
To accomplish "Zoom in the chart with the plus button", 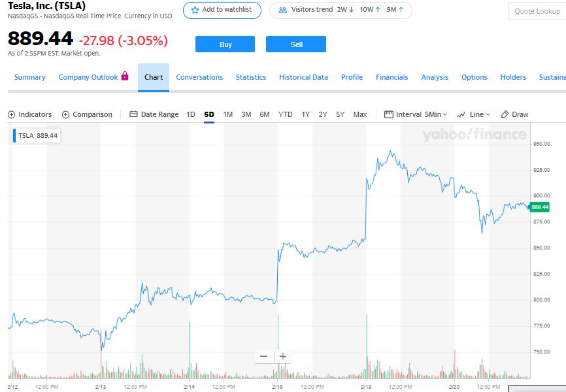I will (283, 356).
